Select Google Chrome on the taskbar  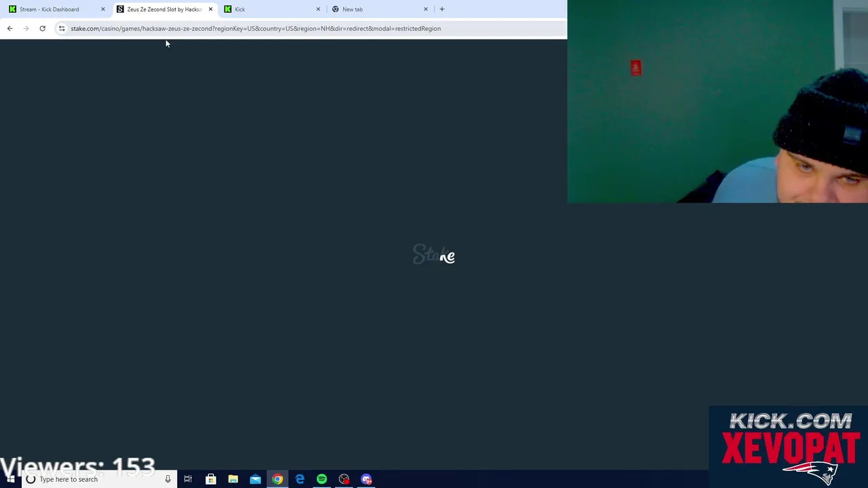point(277,479)
